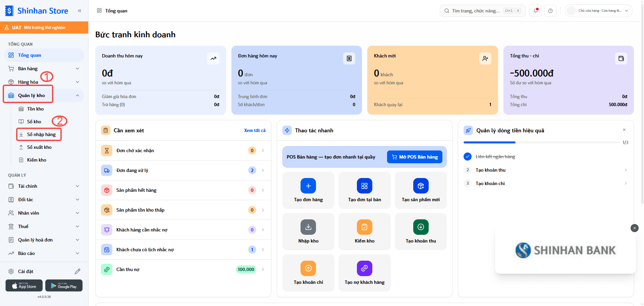This screenshot has width=644, height=306.
Task: Open Cài đặt settings in the sidebar
Action: click(25, 271)
